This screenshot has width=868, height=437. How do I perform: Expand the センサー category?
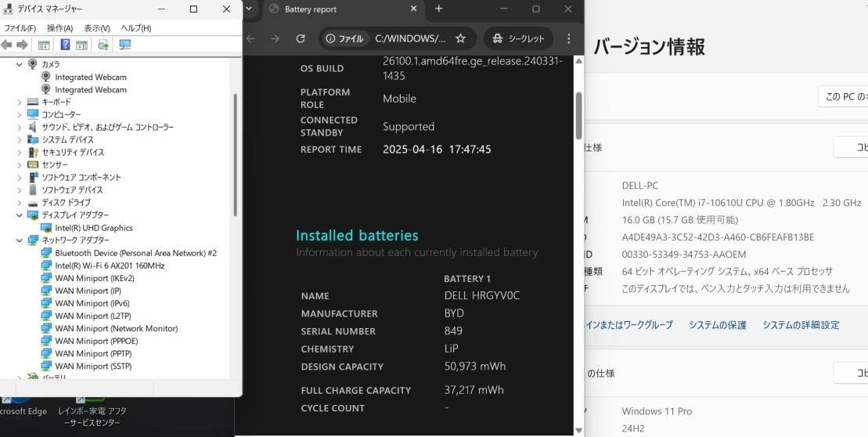[x=20, y=164]
